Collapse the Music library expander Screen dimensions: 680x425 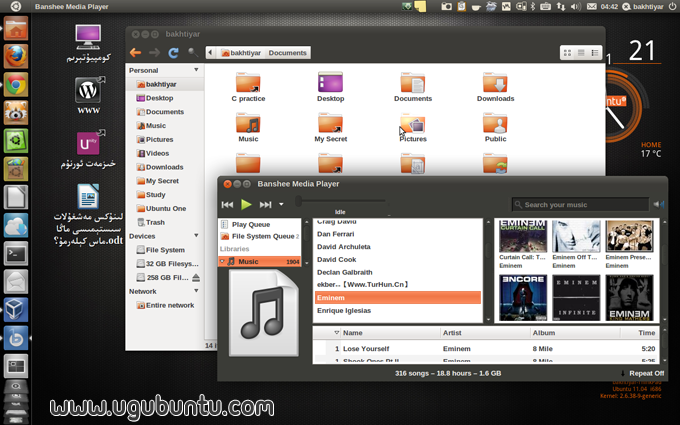click(x=222, y=261)
